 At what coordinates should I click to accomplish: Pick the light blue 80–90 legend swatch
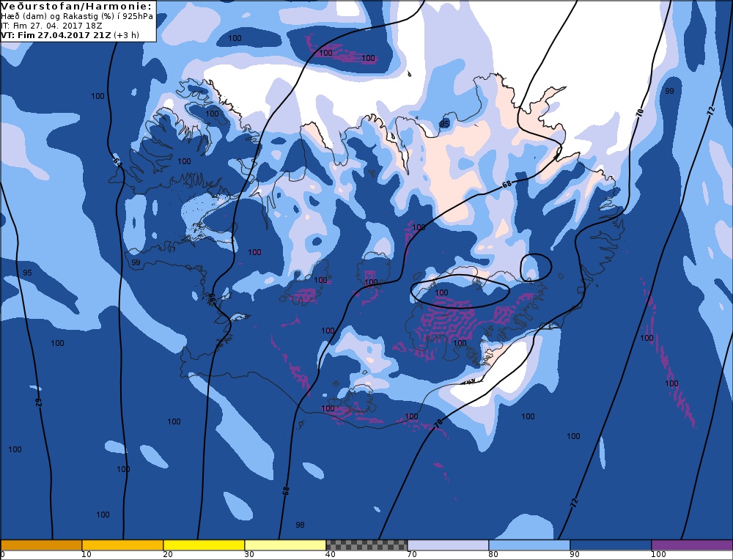pyautogui.click(x=529, y=545)
